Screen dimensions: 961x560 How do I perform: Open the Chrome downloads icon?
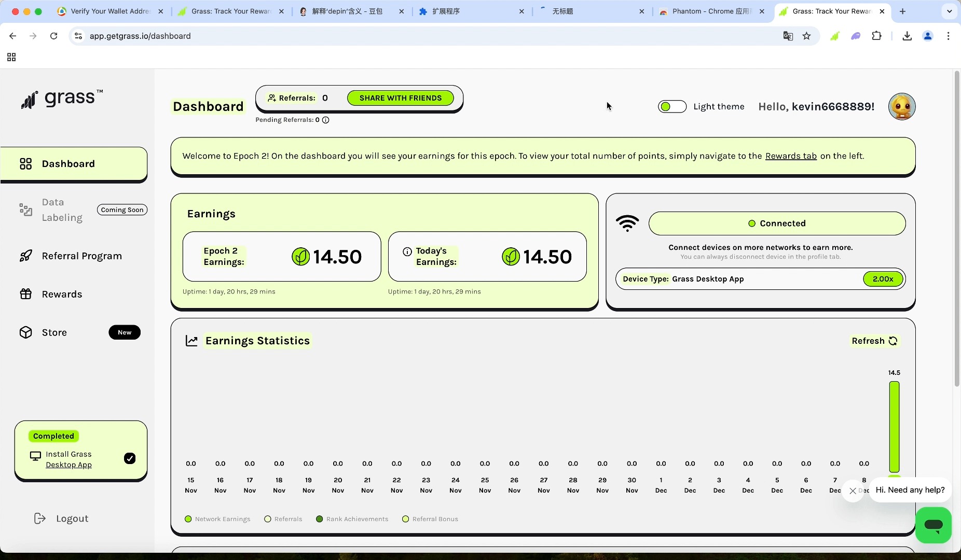(907, 36)
